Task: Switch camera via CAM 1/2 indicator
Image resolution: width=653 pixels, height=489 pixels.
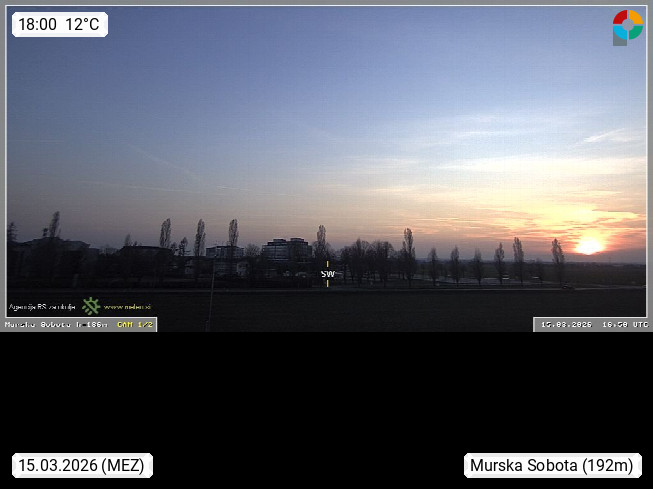Action: tap(134, 324)
